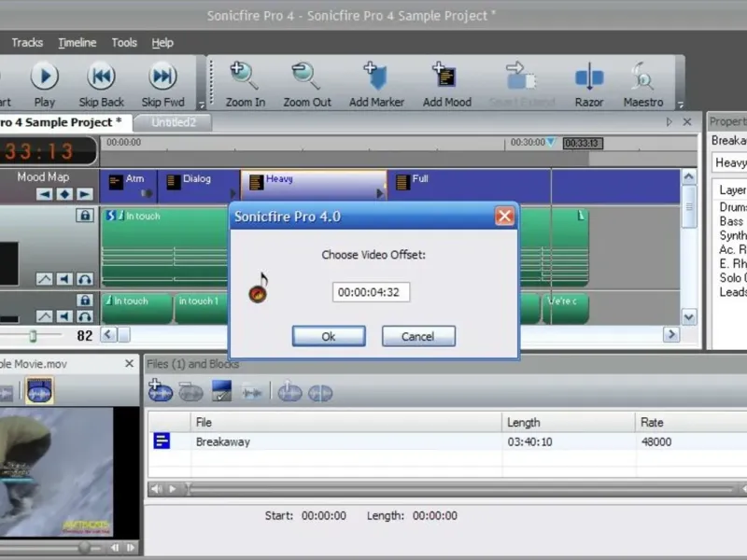Toggle the lock on the first track
The height and width of the screenshot is (560, 747).
click(x=85, y=216)
